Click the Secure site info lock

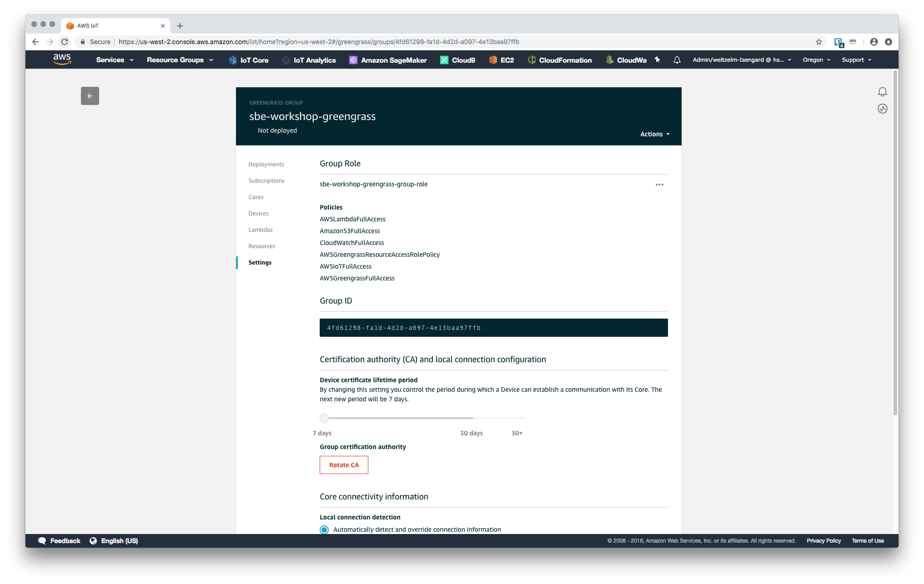(95, 42)
